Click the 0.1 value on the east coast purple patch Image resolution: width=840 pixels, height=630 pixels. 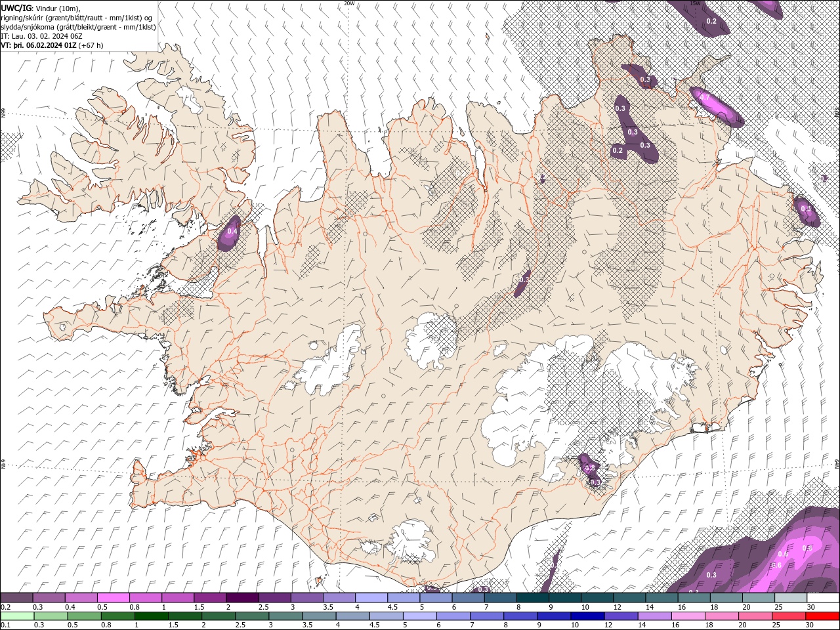click(x=807, y=209)
